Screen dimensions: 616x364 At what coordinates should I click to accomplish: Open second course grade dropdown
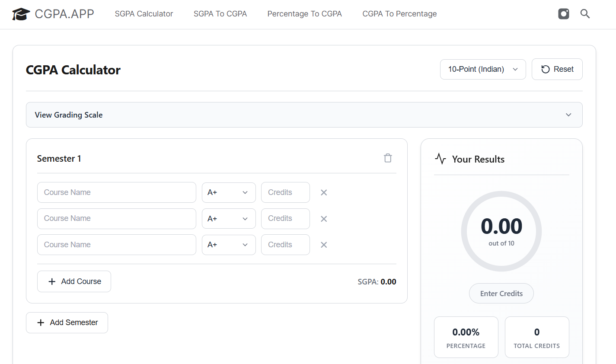(228, 219)
